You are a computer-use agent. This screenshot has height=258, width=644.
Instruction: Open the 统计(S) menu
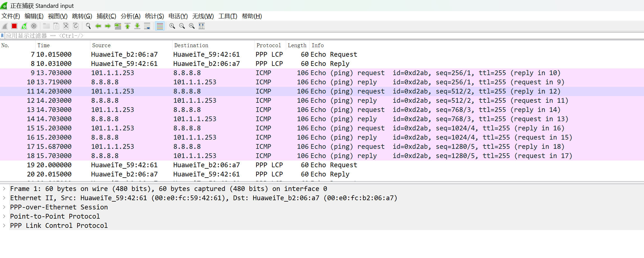[x=154, y=16]
